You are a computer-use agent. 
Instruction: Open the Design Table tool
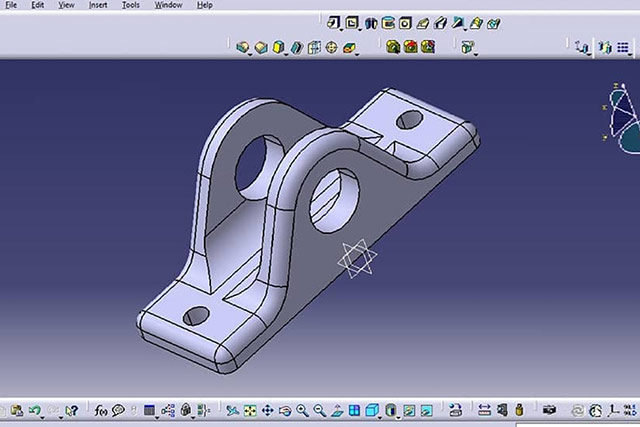(149, 410)
